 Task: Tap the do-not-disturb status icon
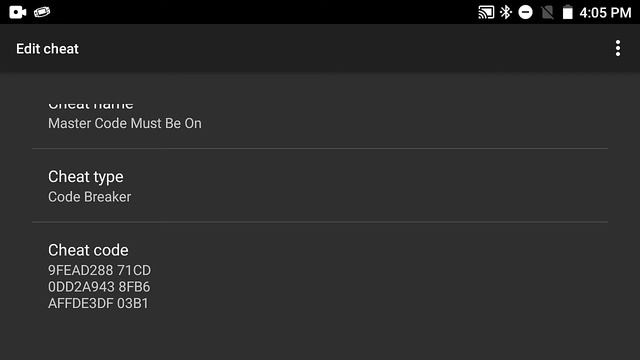coord(525,12)
